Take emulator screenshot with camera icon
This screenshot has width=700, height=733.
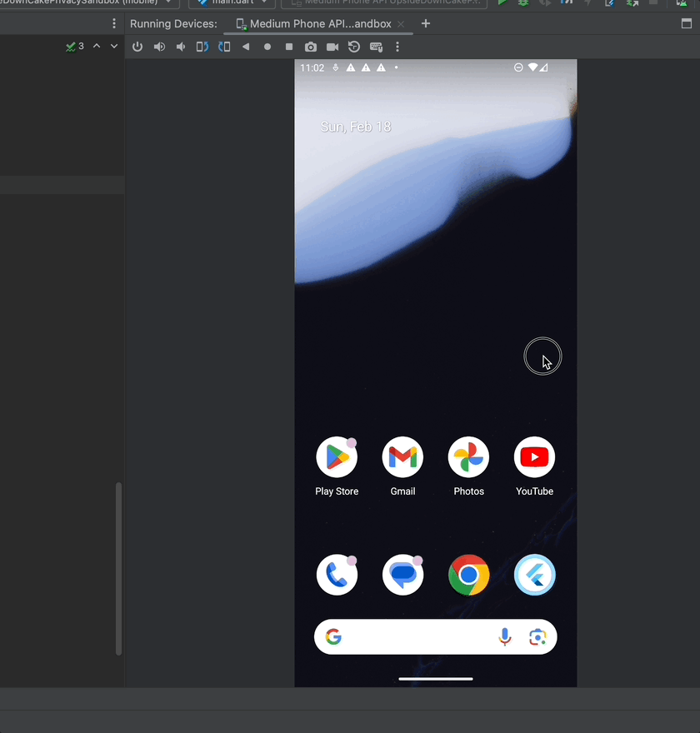pos(311,47)
